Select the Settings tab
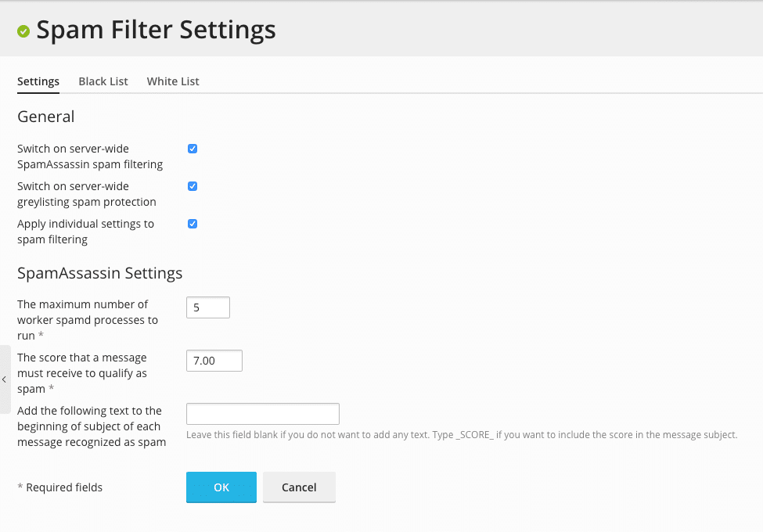 tap(38, 81)
